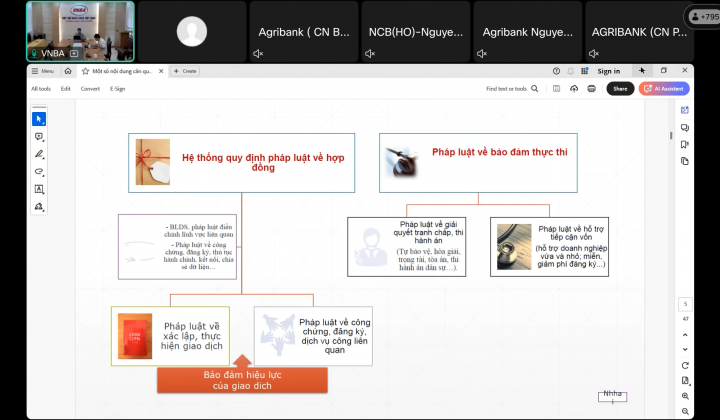This screenshot has width=720, height=420.
Task: Select the freehand draw tool
Action: click(39, 172)
